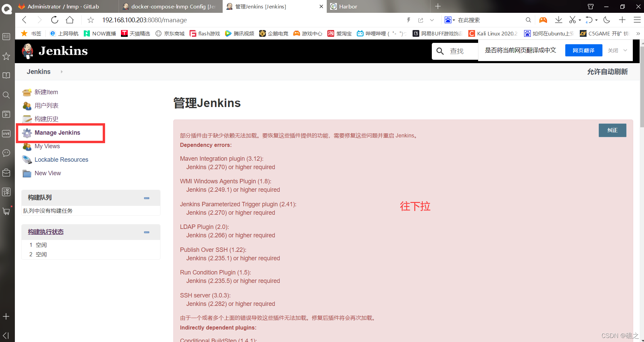This screenshot has width=644, height=342.
Task: Click the 纠正 button
Action: (613, 130)
